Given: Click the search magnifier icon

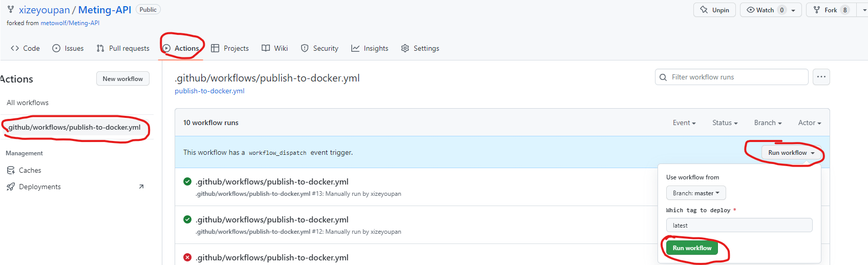Looking at the screenshot, I should coord(663,77).
